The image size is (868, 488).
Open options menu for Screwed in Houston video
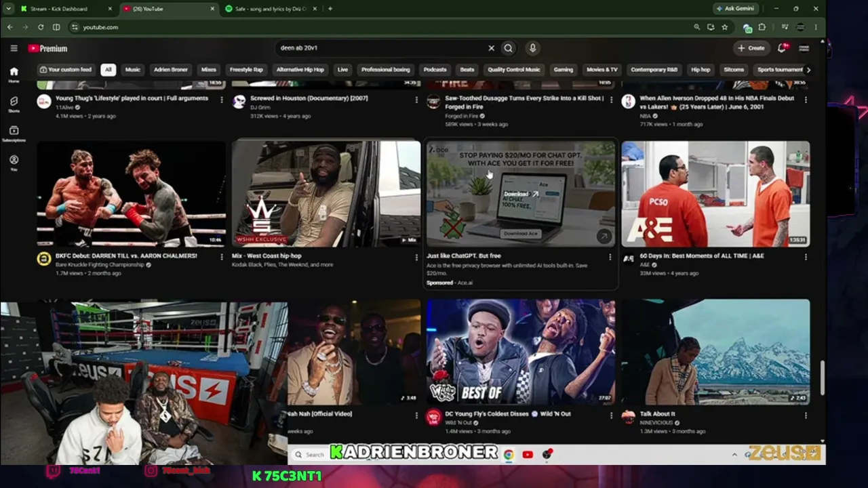coord(416,100)
